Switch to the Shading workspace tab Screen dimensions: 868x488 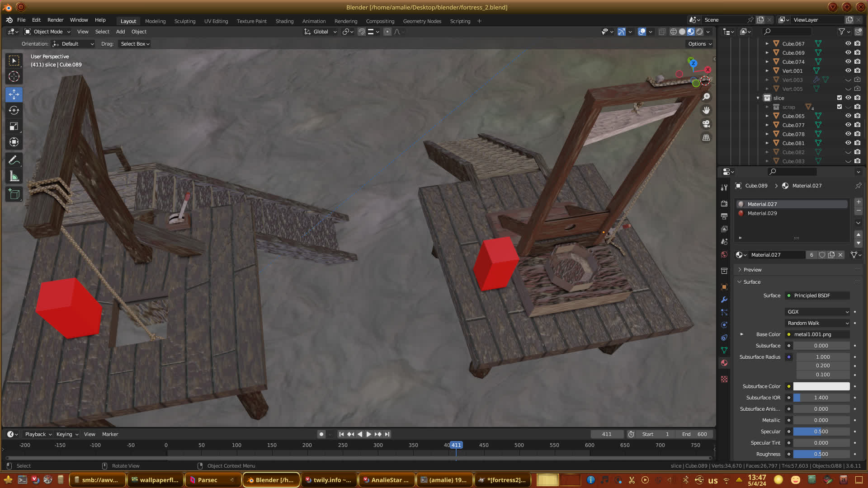pyautogui.click(x=284, y=21)
